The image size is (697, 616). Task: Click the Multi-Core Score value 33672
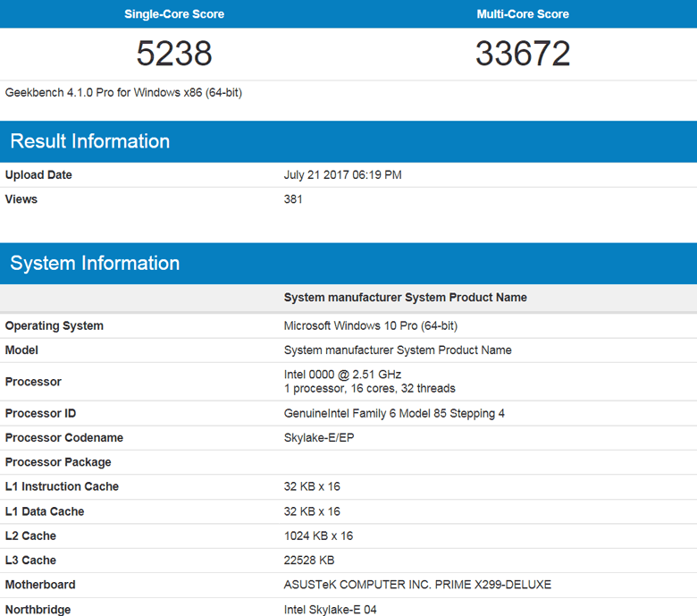point(523,54)
